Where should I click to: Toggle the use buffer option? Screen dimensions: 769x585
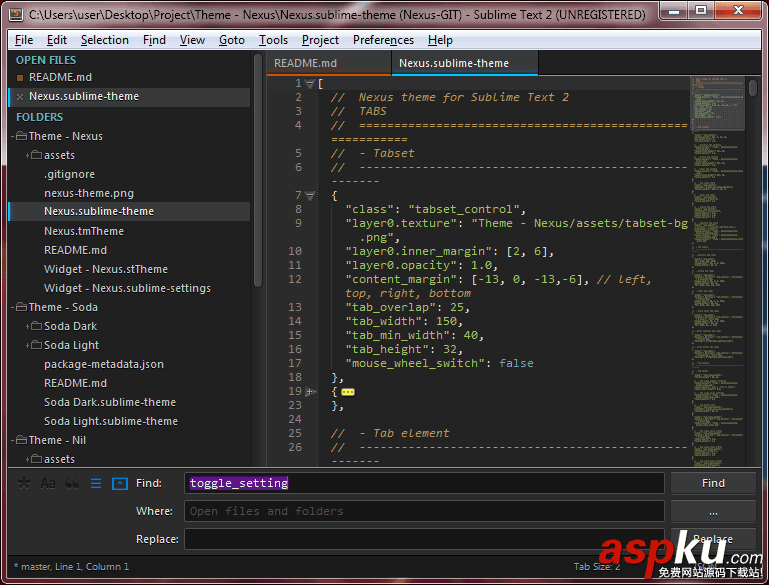(120, 483)
